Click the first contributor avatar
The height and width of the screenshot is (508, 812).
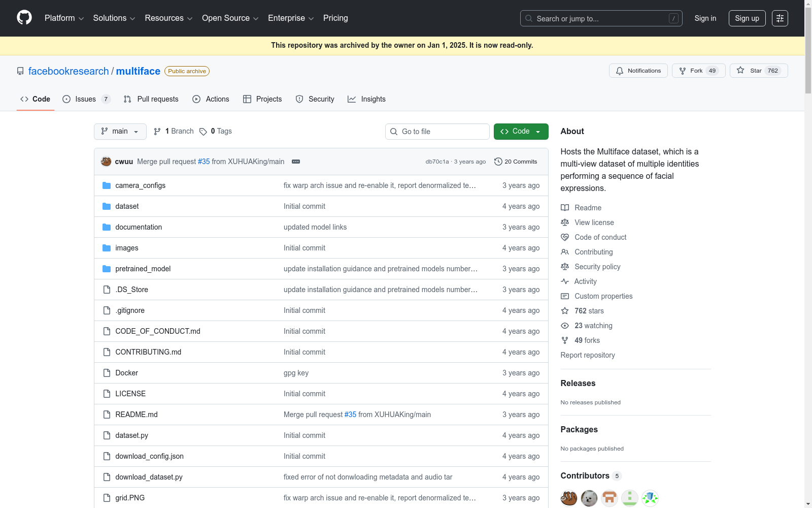tap(569, 498)
